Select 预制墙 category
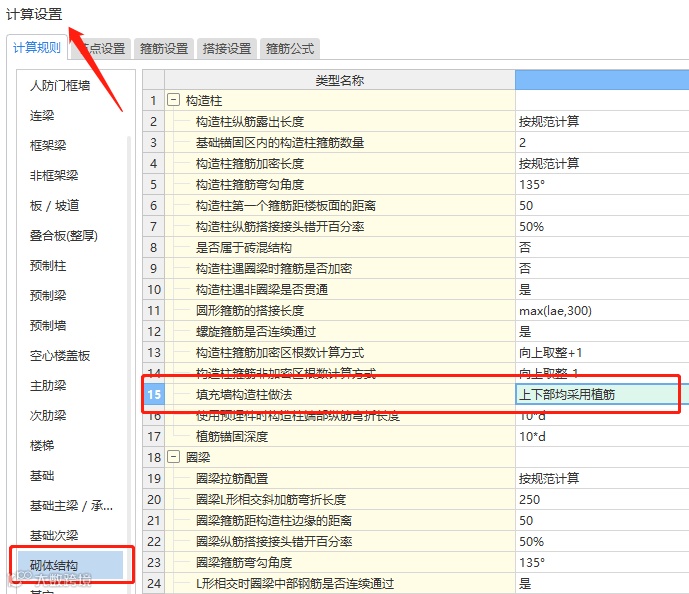The width and height of the screenshot is (689, 594). (x=48, y=326)
